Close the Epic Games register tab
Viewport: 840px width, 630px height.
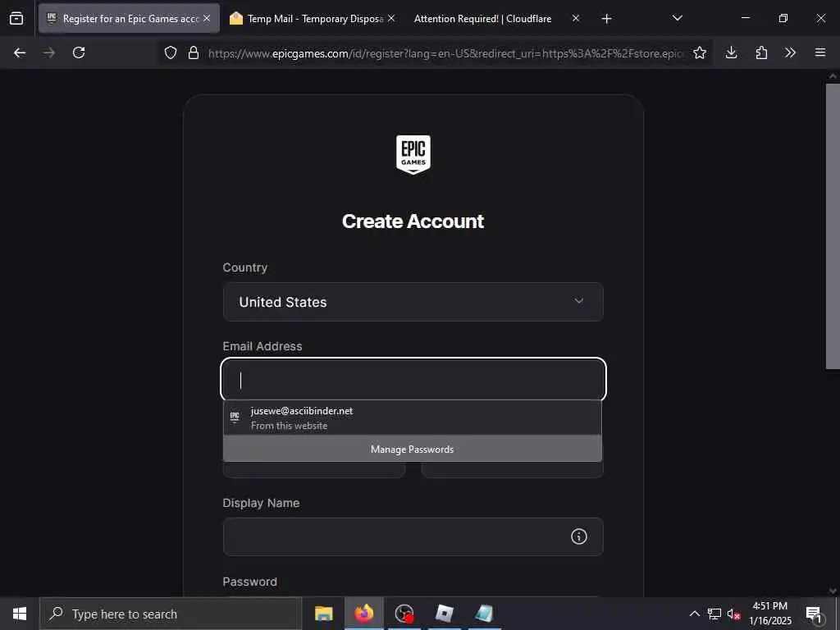(207, 18)
